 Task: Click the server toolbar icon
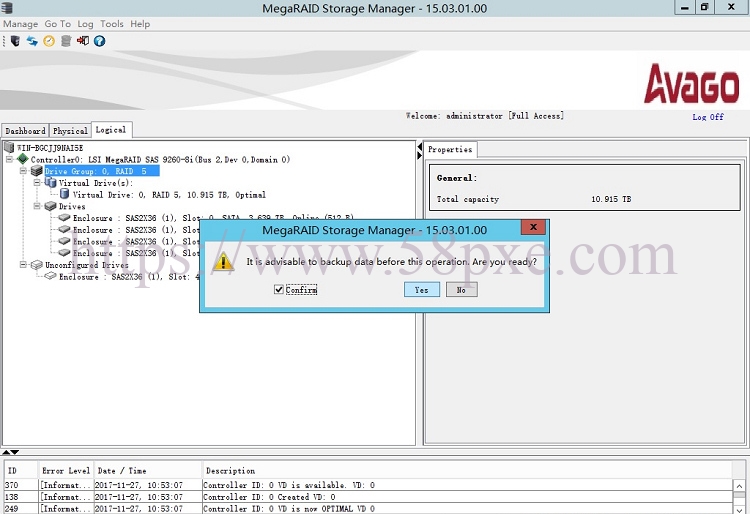pos(15,41)
